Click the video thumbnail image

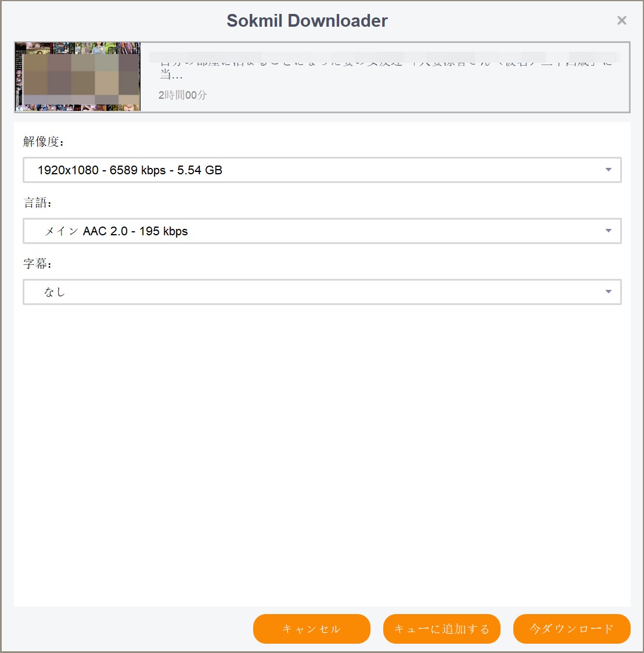pyautogui.click(x=78, y=77)
